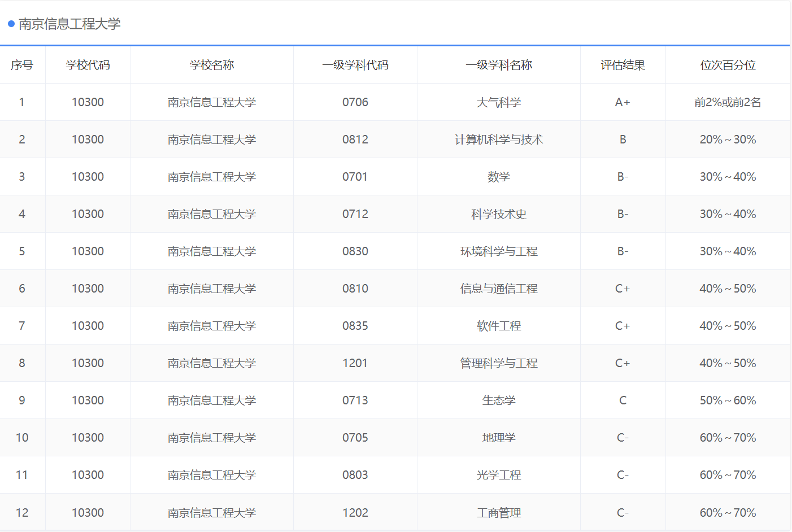Select the 生态学 discipline name
The image size is (792, 532).
pos(499,400)
